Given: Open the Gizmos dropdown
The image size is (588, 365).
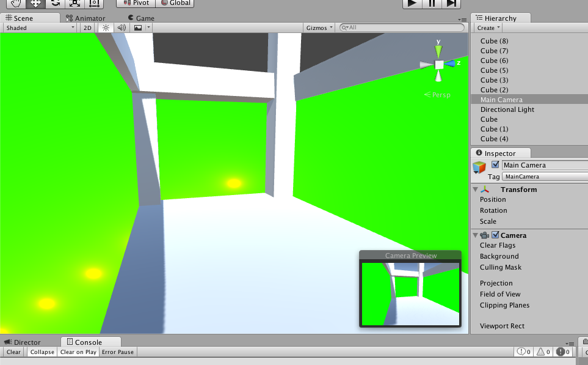Looking at the screenshot, I should pyautogui.click(x=319, y=28).
